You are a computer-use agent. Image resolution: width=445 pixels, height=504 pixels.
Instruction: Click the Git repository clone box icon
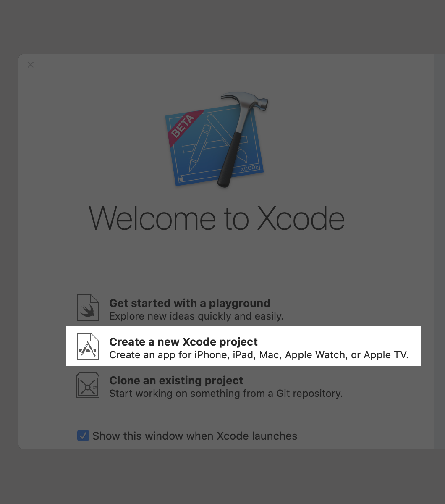coord(88,385)
